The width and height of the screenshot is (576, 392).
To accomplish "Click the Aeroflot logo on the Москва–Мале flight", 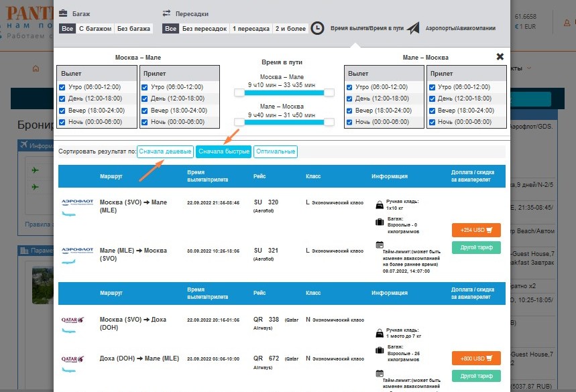I will [x=73, y=202].
